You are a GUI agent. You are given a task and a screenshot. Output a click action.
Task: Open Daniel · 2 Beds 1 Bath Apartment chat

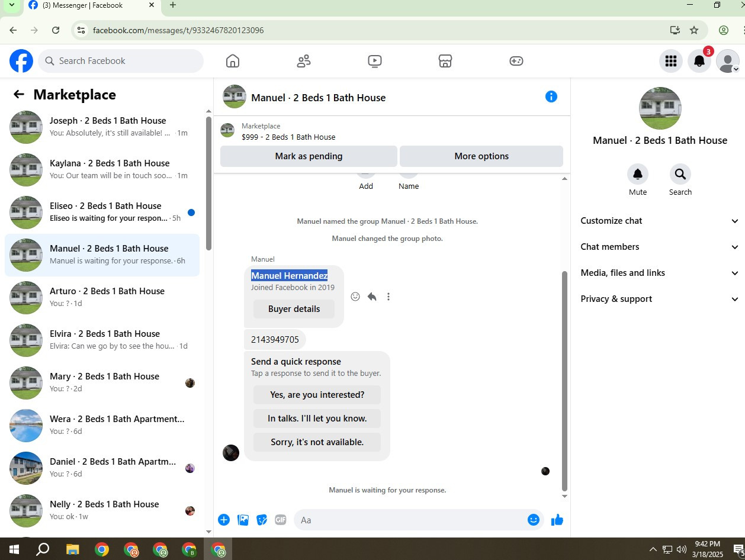[102, 468]
